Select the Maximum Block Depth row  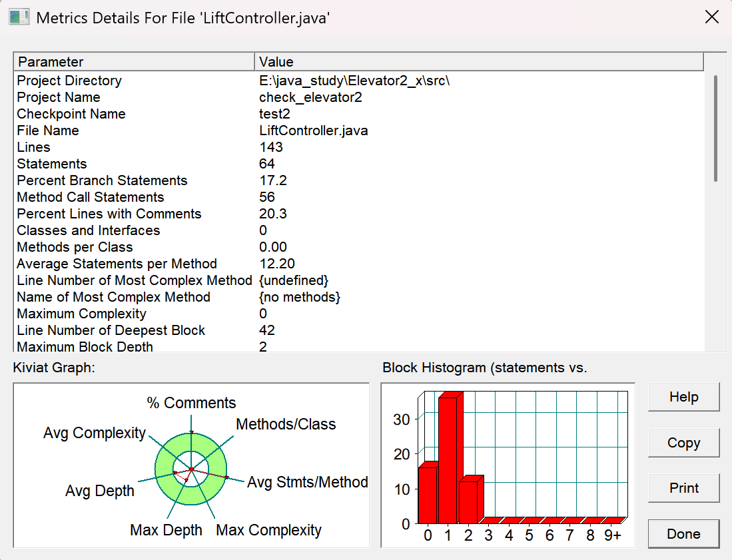(x=358, y=346)
